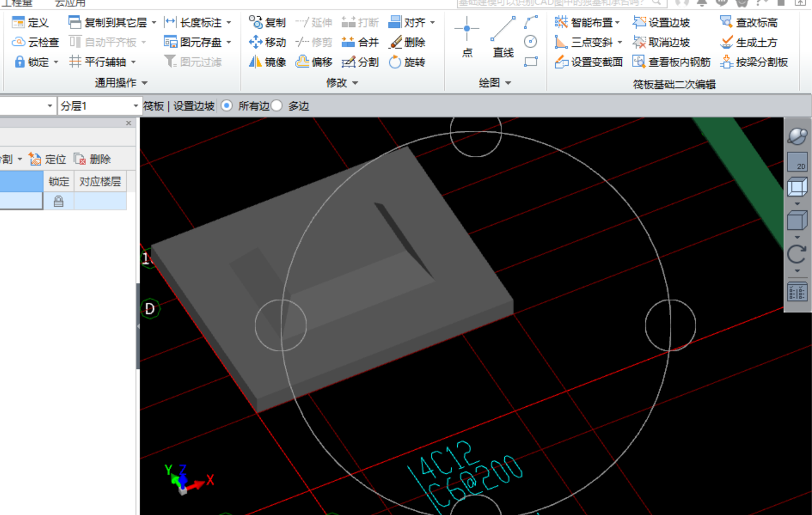Click the dynamic orbit view icon
The height and width of the screenshot is (515, 812).
pyautogui.click(x=797, y=136)
